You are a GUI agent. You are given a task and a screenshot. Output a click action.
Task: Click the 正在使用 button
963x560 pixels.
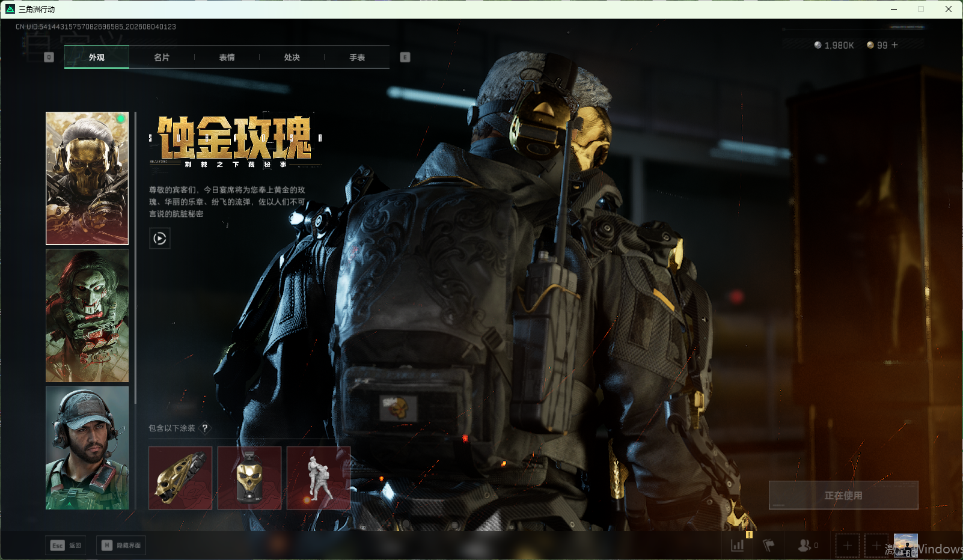[843, 495]
